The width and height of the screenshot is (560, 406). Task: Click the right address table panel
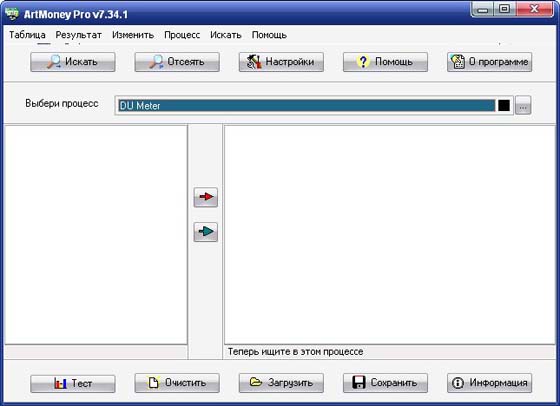(x=390, y=235)
